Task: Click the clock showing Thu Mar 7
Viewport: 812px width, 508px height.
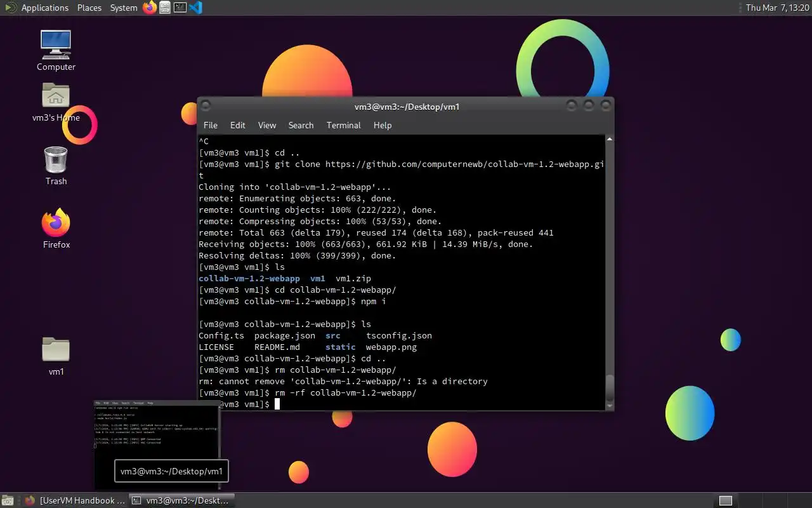Action: 778,8
